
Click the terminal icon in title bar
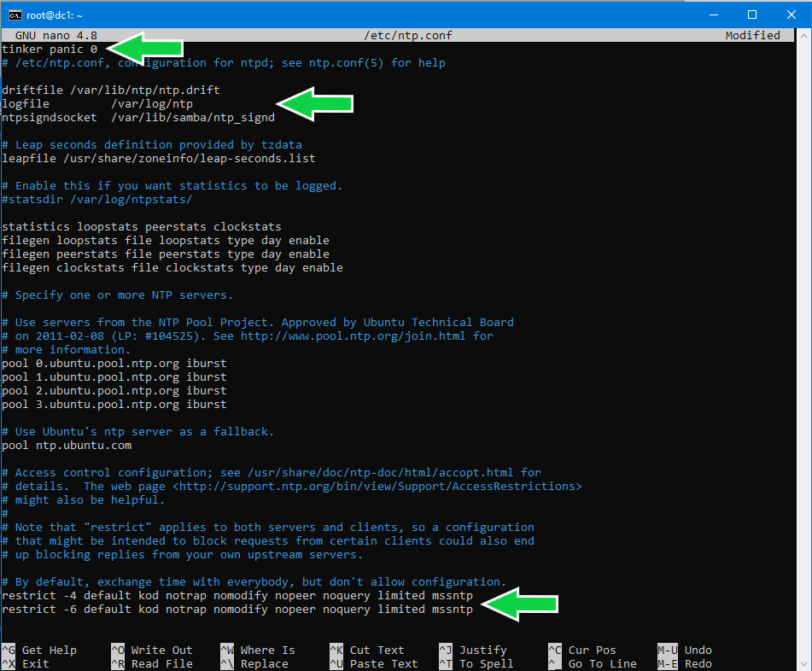(15, 15)
